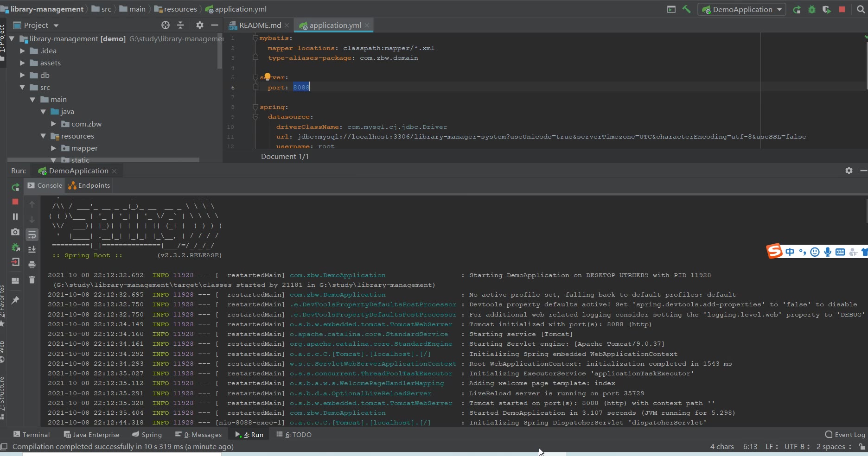Collapse the src folder in project tree
868x456 pixels.
(x=22, y=88)
